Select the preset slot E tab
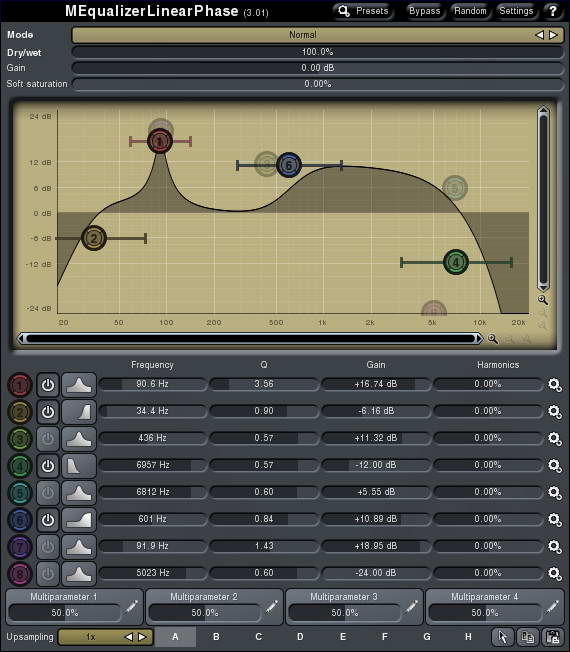 pos(343,637)
